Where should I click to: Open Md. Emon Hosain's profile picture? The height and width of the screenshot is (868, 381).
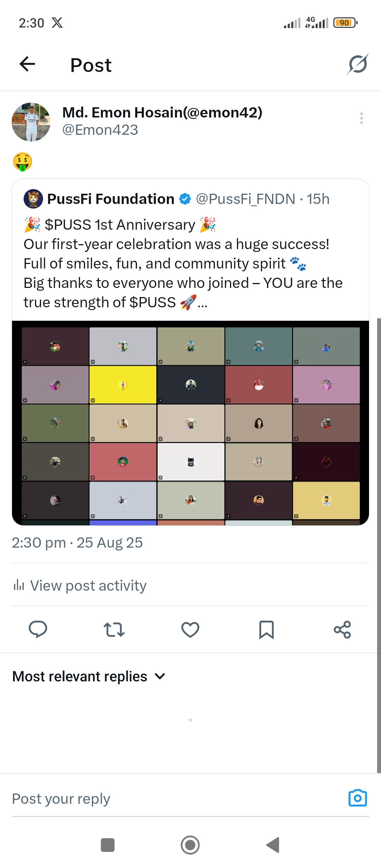point(31,122)
